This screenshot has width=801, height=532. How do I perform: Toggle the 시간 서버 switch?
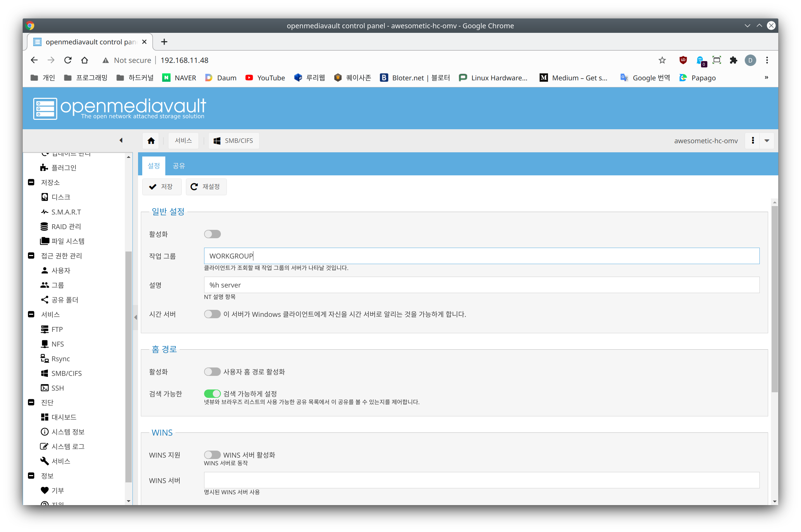click(212, 314)
